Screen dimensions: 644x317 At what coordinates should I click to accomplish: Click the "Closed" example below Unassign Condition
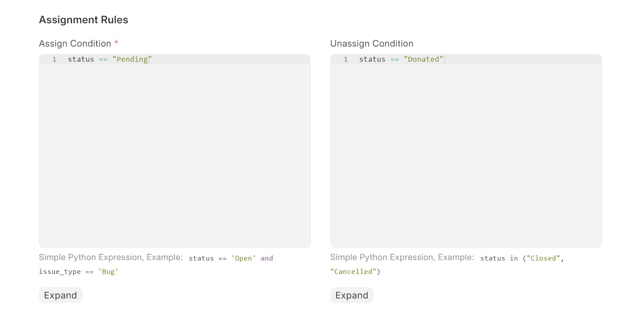pyautogui.click(x=543, y=258)
